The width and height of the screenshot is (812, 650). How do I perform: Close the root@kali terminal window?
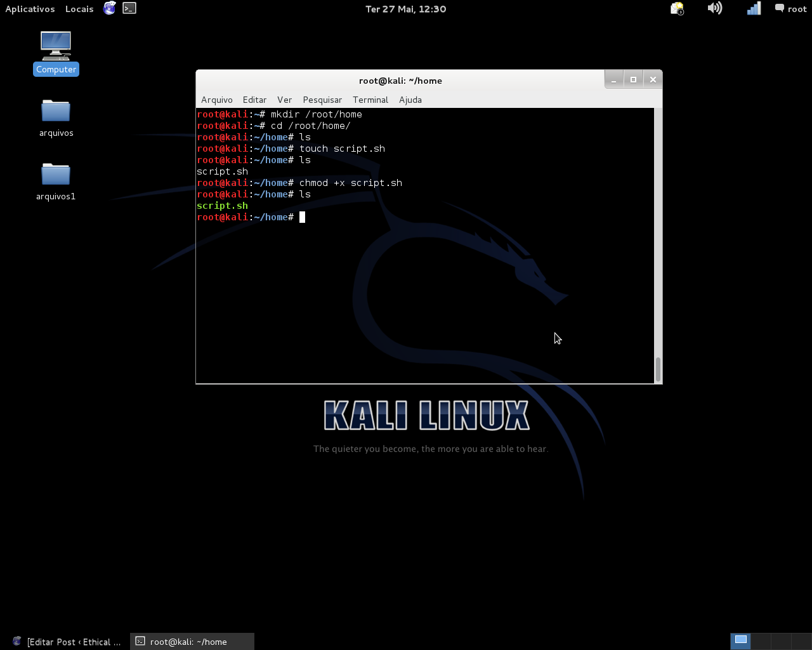click(653, 79)
